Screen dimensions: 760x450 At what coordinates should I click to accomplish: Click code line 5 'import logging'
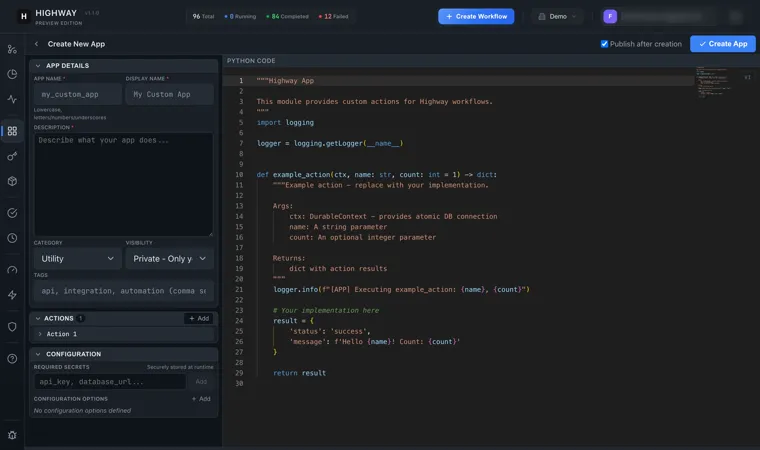point(285,123)
